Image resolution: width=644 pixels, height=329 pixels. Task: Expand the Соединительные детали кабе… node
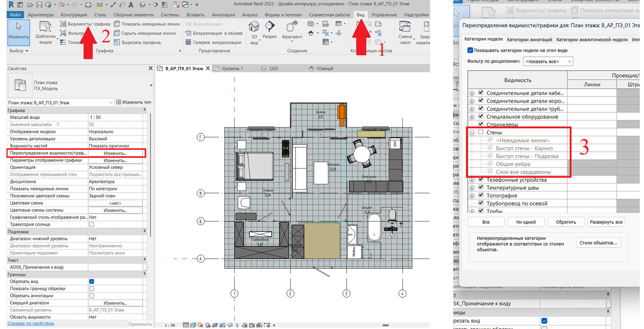point(472,93)
